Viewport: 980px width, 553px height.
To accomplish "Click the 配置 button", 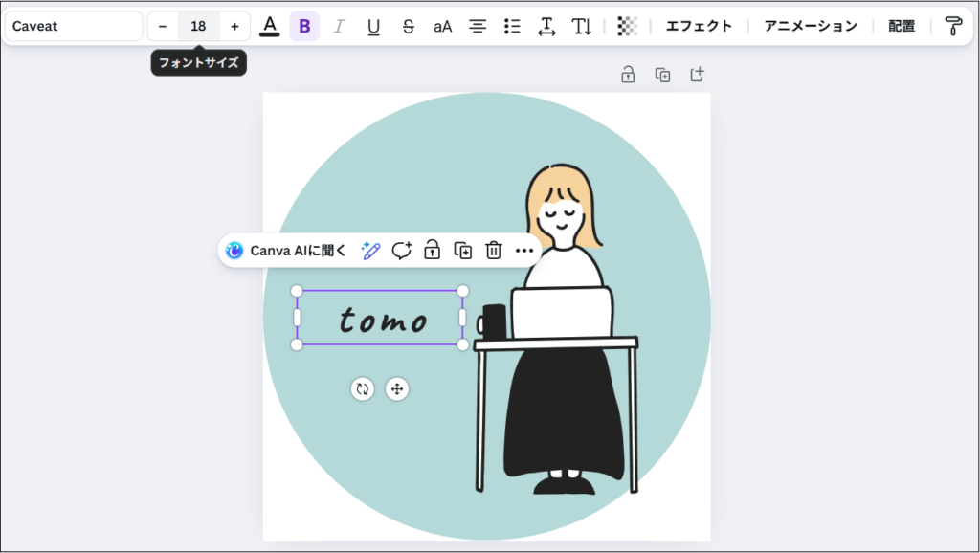I will pos(901,26).
